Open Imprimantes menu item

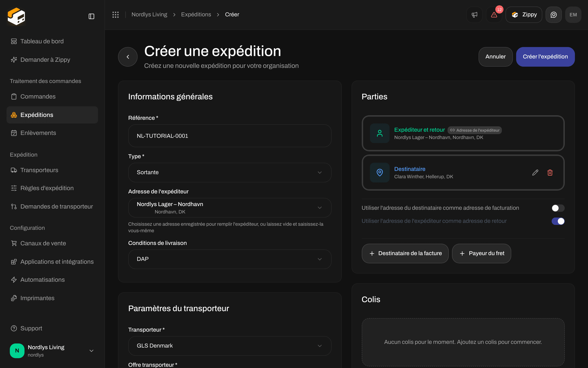click(x=52, y=298)
